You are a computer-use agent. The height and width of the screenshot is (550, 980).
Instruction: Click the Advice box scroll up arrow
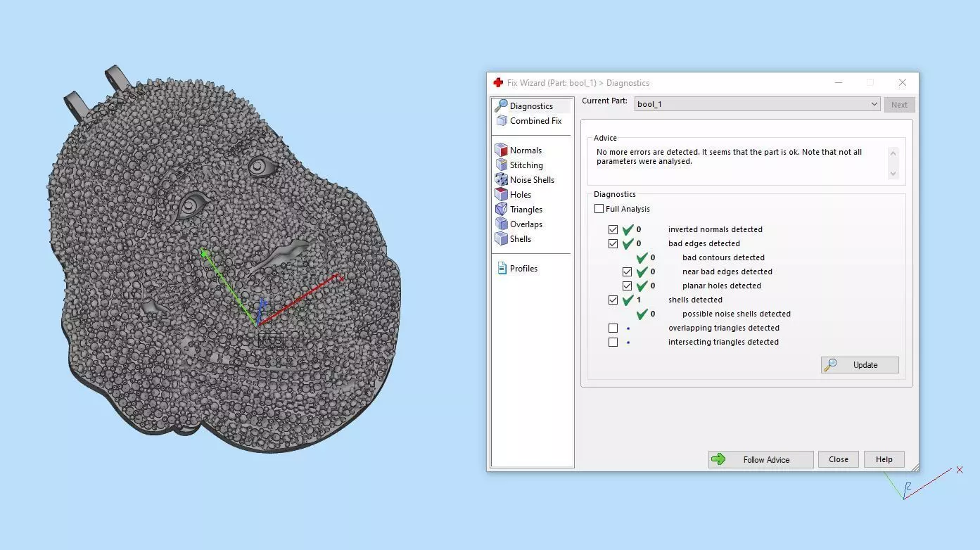[x=893, y=153]
